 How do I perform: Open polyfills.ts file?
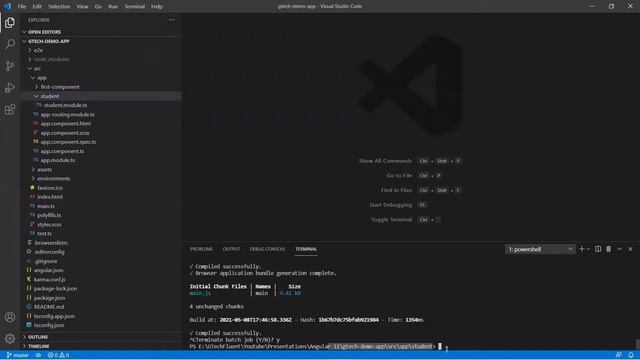coord(49,215)
